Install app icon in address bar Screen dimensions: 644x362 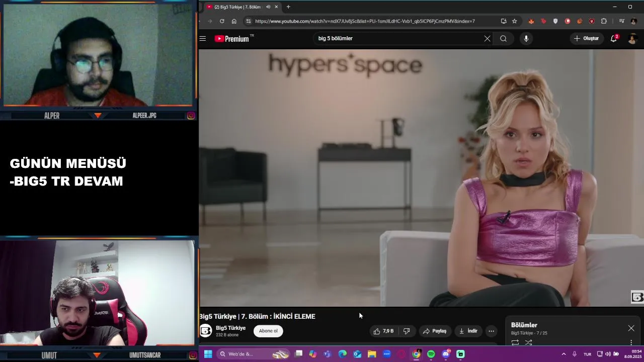504,21
